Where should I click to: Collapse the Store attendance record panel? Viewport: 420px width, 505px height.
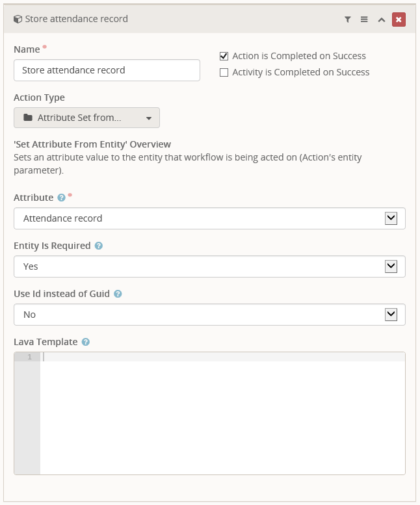pyautogui.click(x=382, y=19)
